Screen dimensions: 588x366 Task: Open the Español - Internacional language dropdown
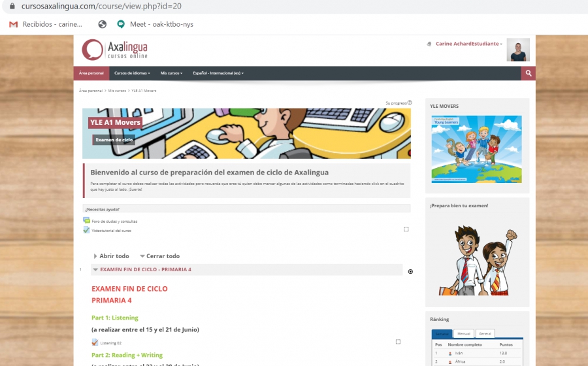(x=218, y=73)
